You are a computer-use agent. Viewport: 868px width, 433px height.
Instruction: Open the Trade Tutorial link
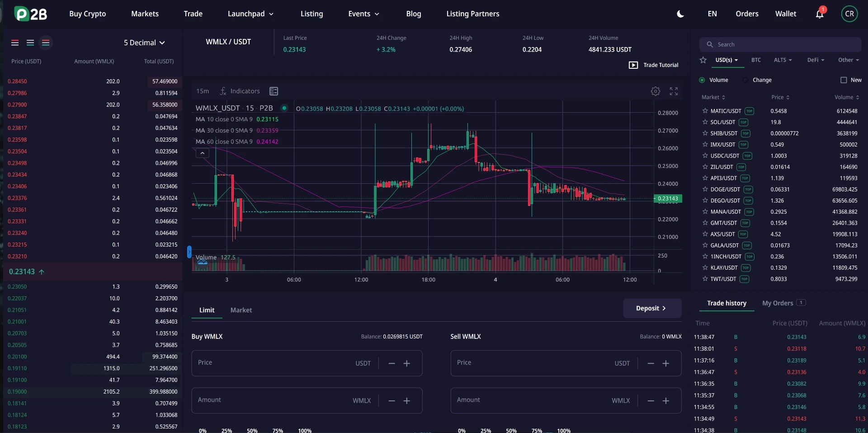[653, 65]
